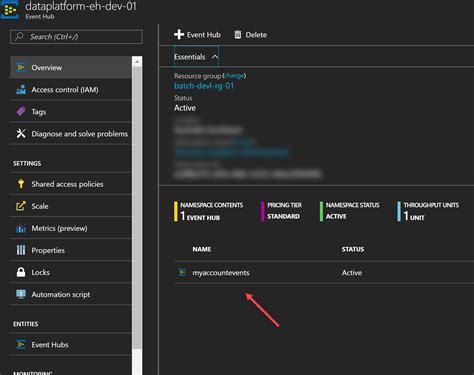Click the dataplatform-eh-dev-01 title

tap(81, 6)
